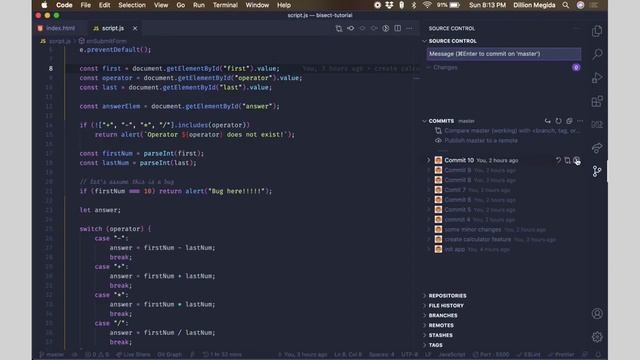Viewport: 640px width, 360px height.
Task: Click 'Bug here!!!!!' string in code
Action: (x=235, y=191)
